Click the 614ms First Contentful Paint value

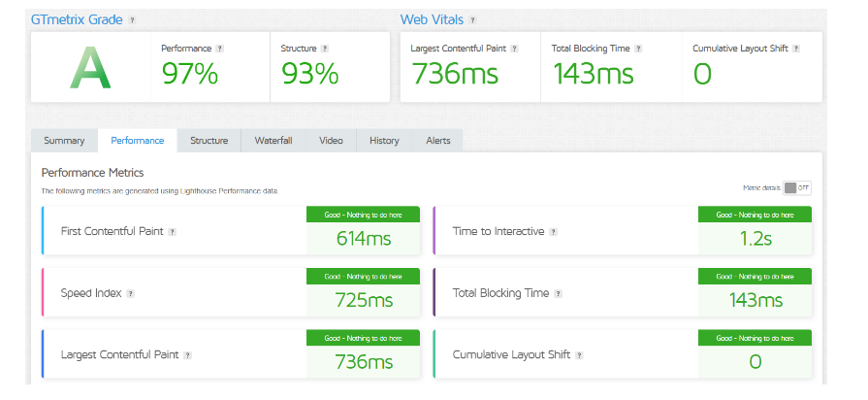click(364, 239)
